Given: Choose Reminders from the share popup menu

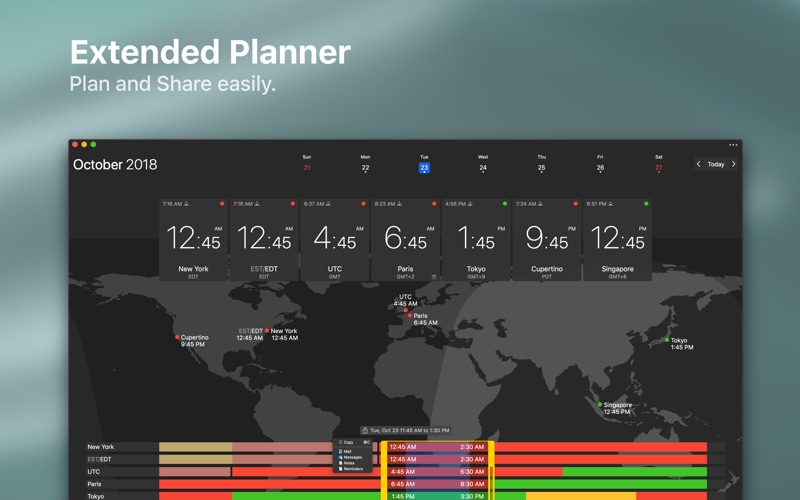Looking at the screenshot, I should (353, 468).
